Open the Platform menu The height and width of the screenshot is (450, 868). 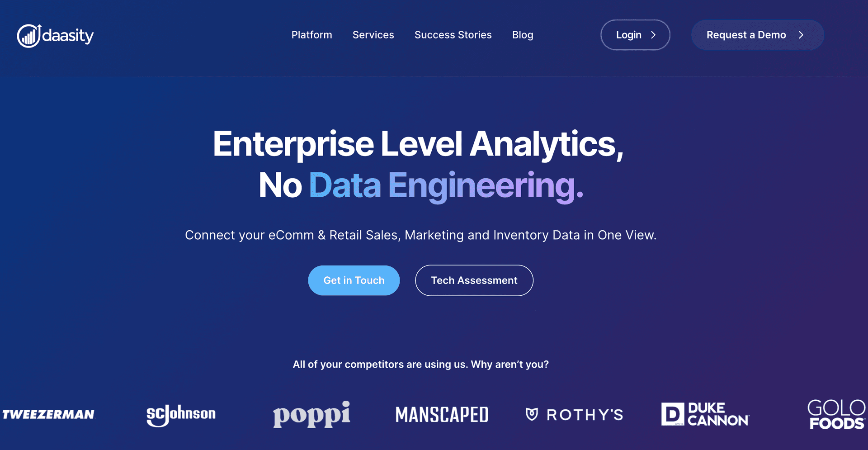point(311,35)
